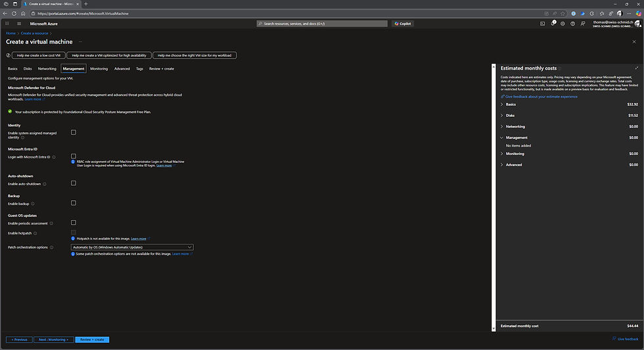Switch to the Tags tab

coord(139,69)
